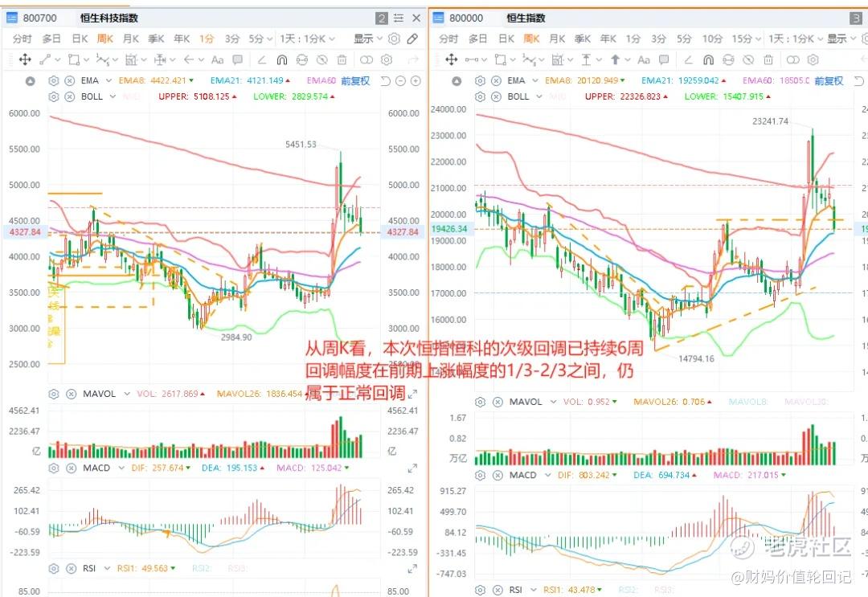Select the wave pattern tool in 恒生科技指数 toolbar

[102, 59]
